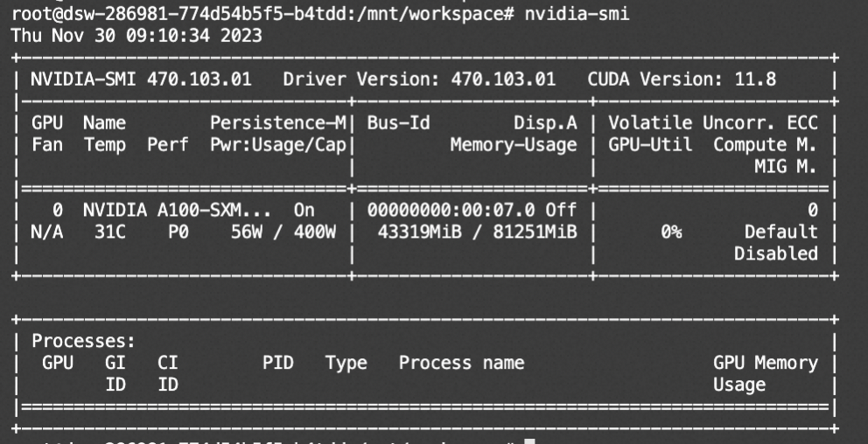Click the timestamp Thu Nov 30 line
Viewport: 868px width, 444px height.
pyautogui.click(x=136, y=37)
